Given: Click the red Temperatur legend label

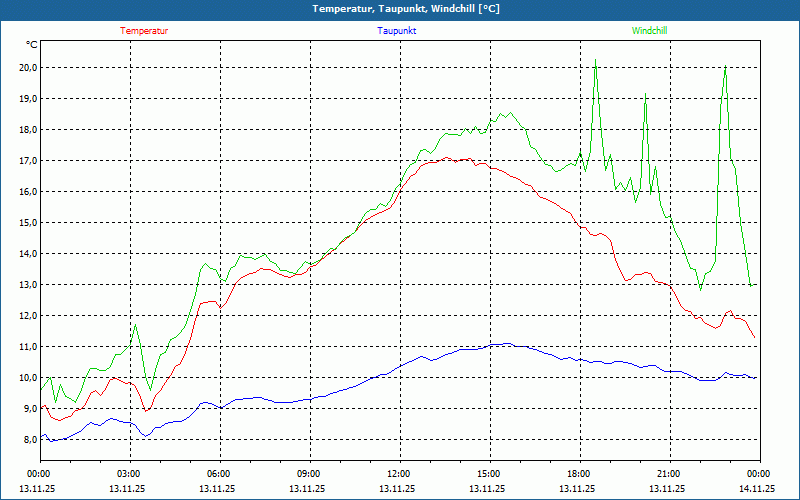Looking at the screenshot, I should click(144, 31).
